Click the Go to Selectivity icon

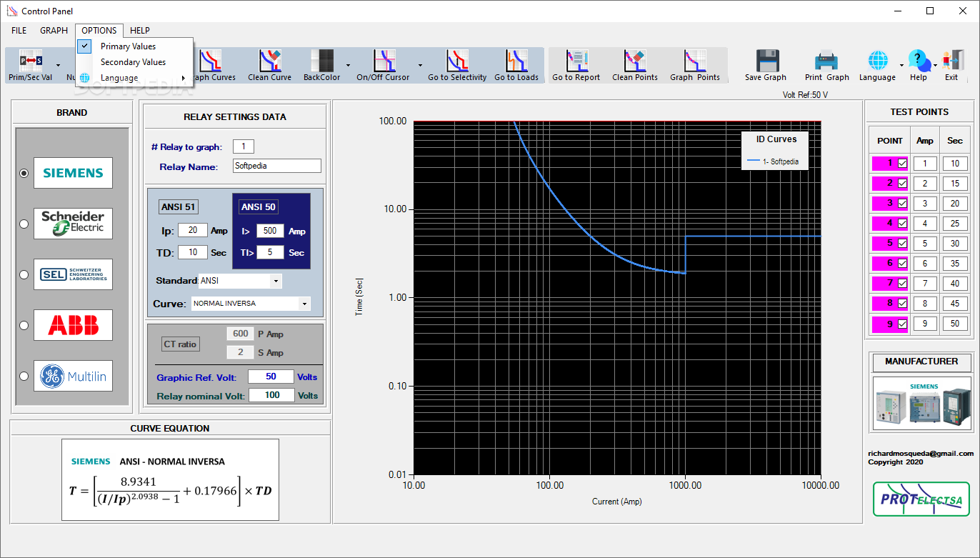pos(457,61)
